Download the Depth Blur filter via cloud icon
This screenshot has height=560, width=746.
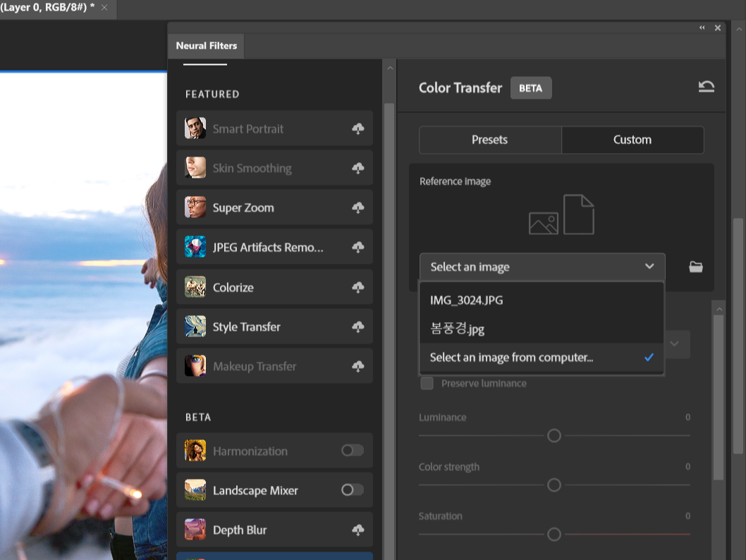point(357,530)
